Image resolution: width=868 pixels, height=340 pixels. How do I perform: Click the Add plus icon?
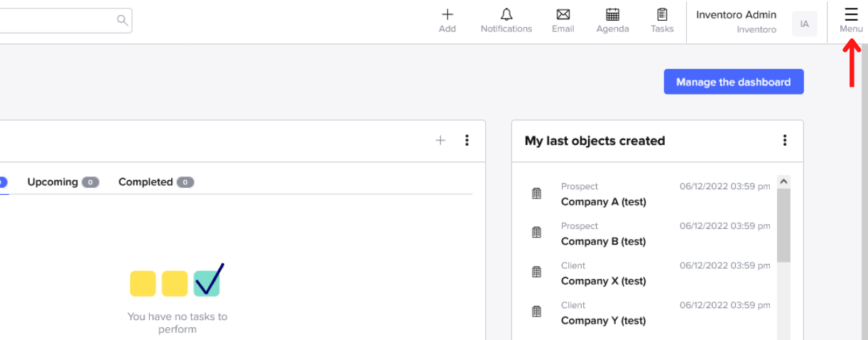447,15
